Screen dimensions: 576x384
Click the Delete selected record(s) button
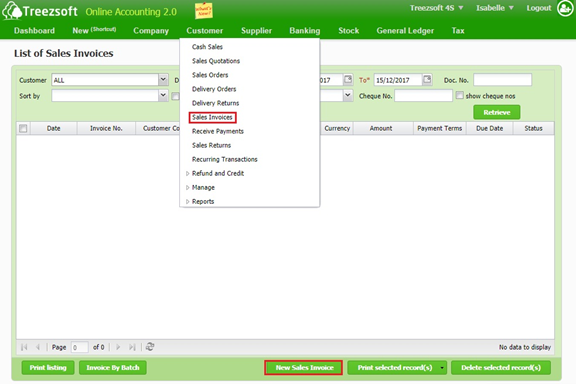tap(501, 367)
